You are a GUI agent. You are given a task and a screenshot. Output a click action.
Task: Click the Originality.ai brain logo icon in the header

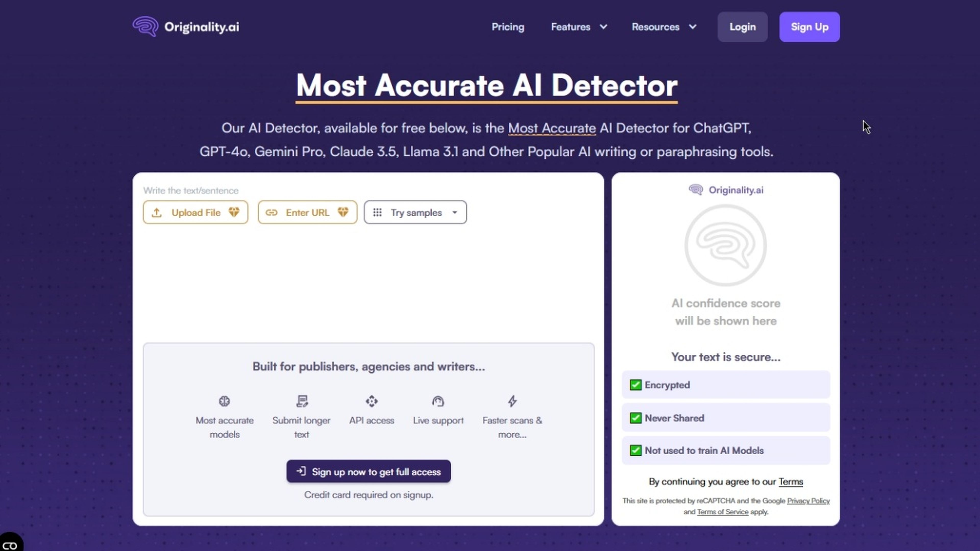click(x=145, y=27)
